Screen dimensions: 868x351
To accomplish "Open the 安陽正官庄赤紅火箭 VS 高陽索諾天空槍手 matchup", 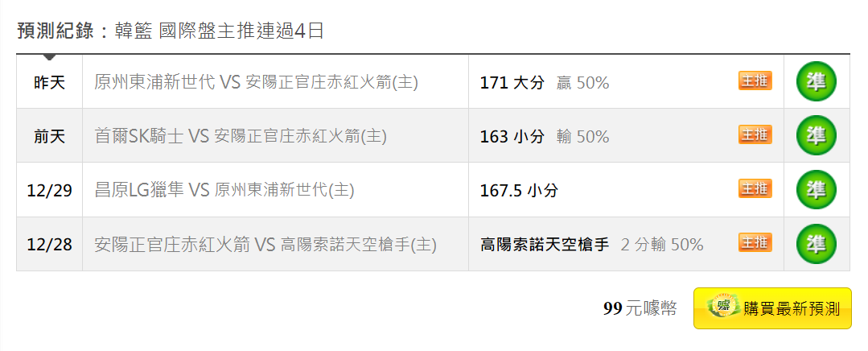I will [265, 244].
